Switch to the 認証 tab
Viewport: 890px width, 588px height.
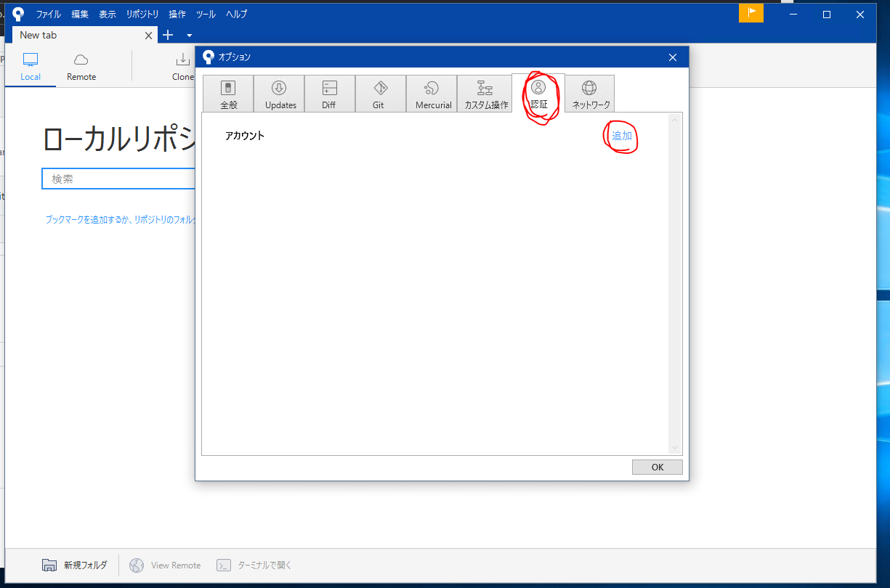click(x=538, y=93)
